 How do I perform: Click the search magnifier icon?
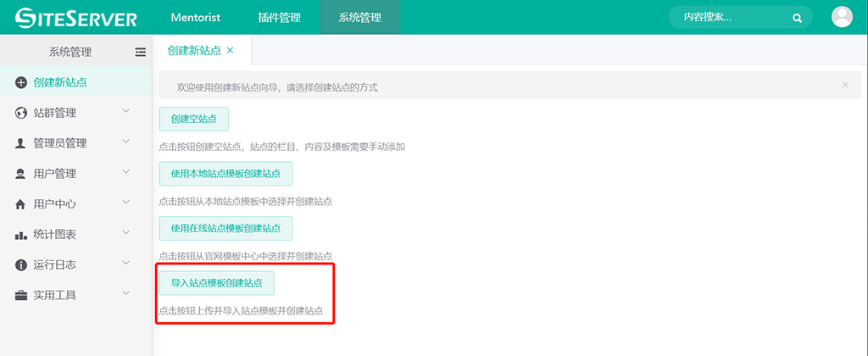tap(797, 17)
